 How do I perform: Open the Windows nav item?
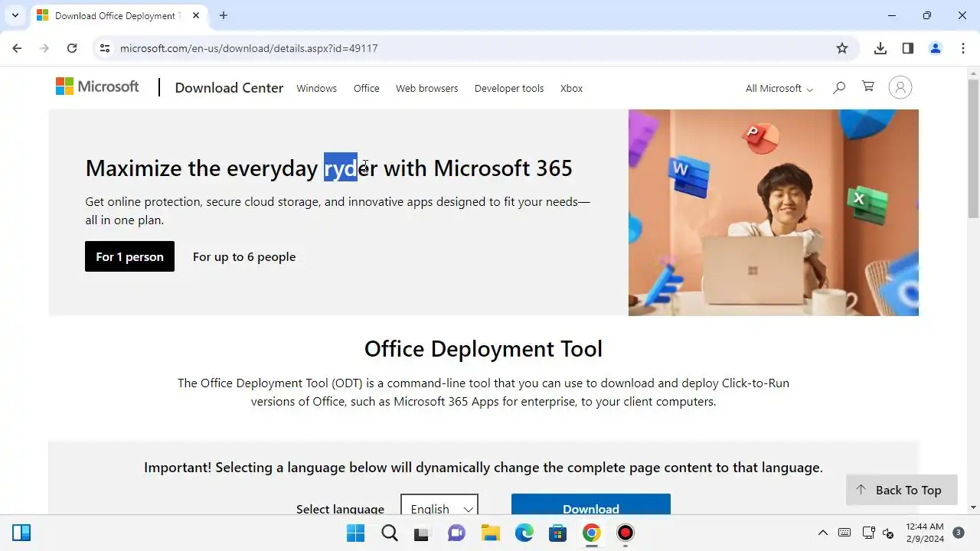pos(317,88)
